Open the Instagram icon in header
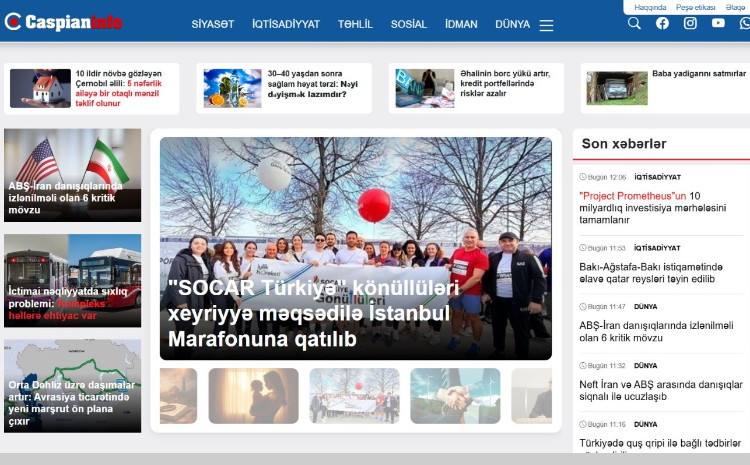This screenshot has width=750, height=465. pyautogui.click(x=690, y=24)
